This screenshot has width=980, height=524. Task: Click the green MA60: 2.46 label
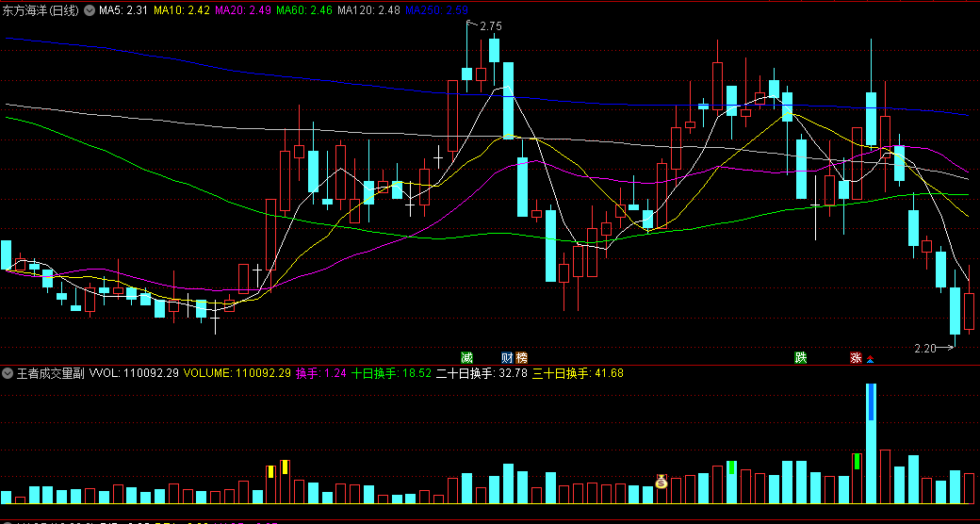(x=305, y=10)
